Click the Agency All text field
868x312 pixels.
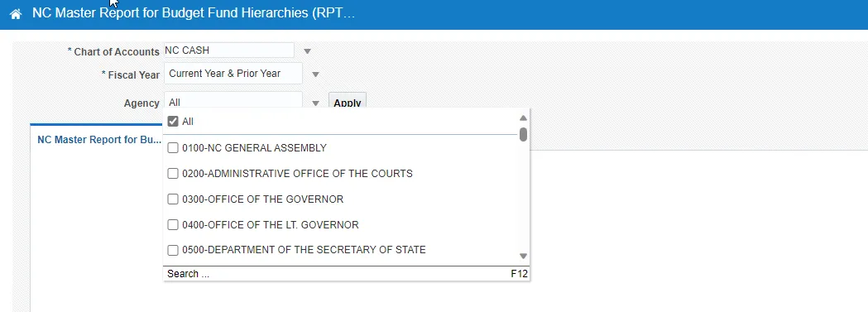click(x=233, y=103)
